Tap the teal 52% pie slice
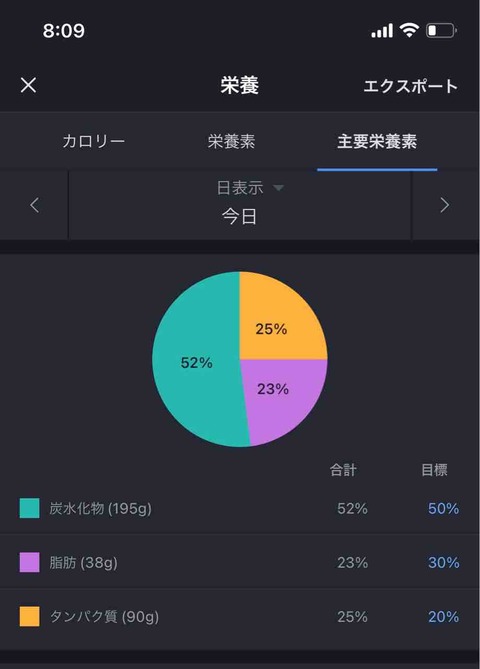480x669 pixels. click(196, 363)
